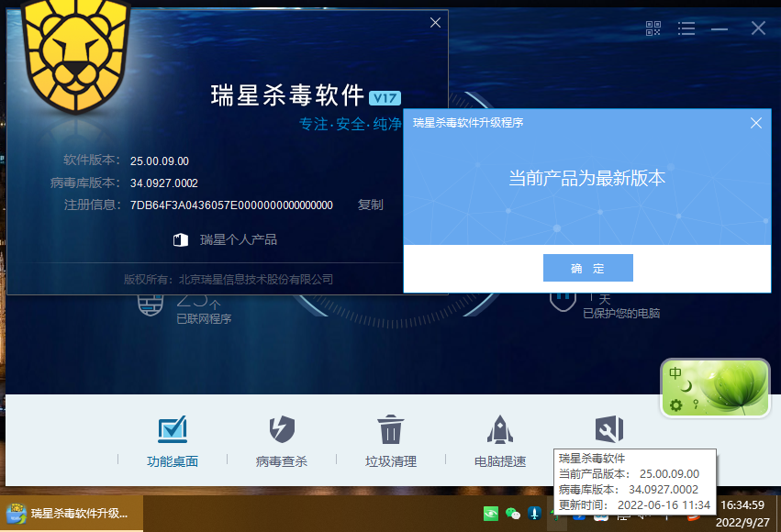Toggle IME 中 Chinese/English mode
The image size is (781, 532).
click(675, 373)
